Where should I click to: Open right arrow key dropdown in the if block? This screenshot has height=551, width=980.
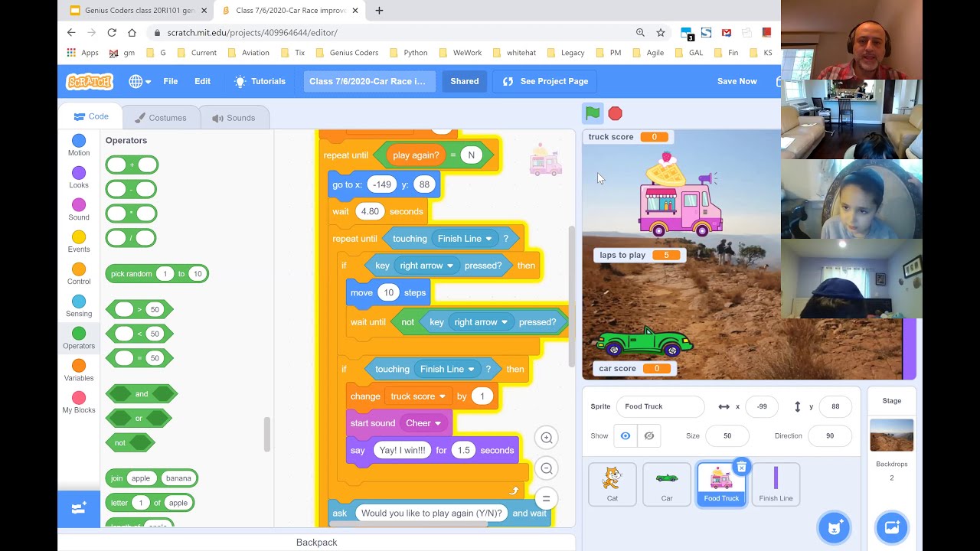[427, 266]
